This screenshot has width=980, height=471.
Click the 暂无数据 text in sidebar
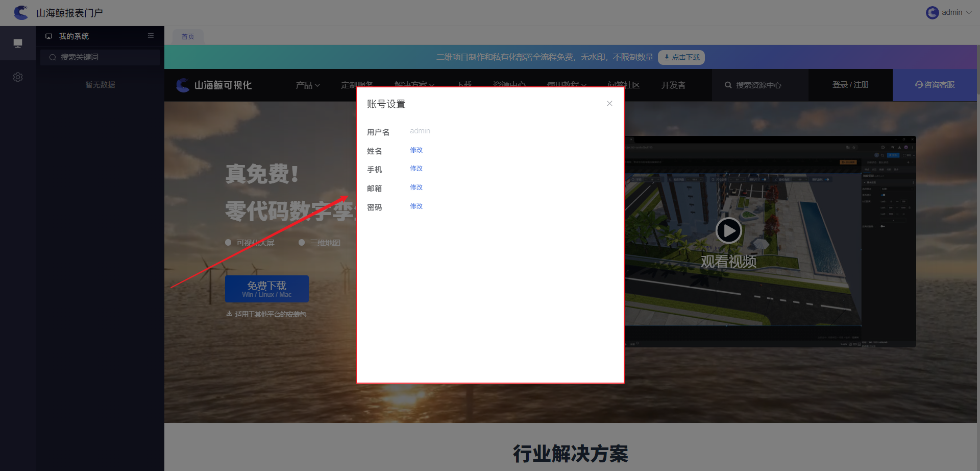(x=100, y=85)
